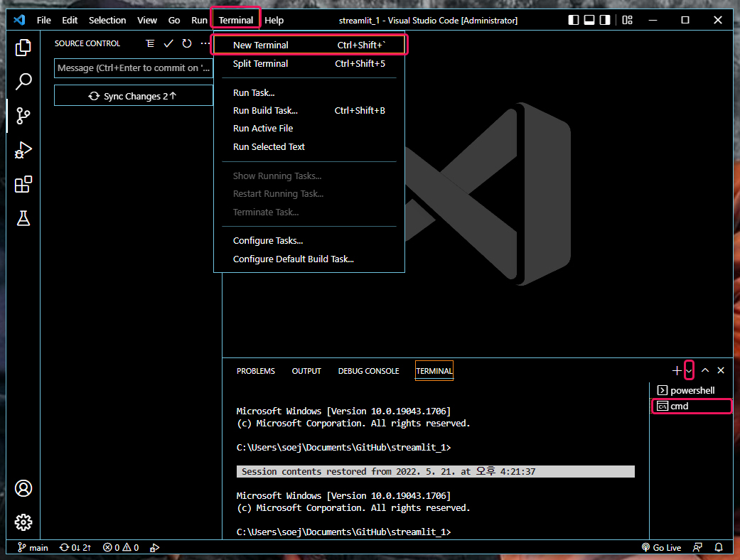
Task: Open the Explorer view in activity bar
Action: (x=23, y=47)
